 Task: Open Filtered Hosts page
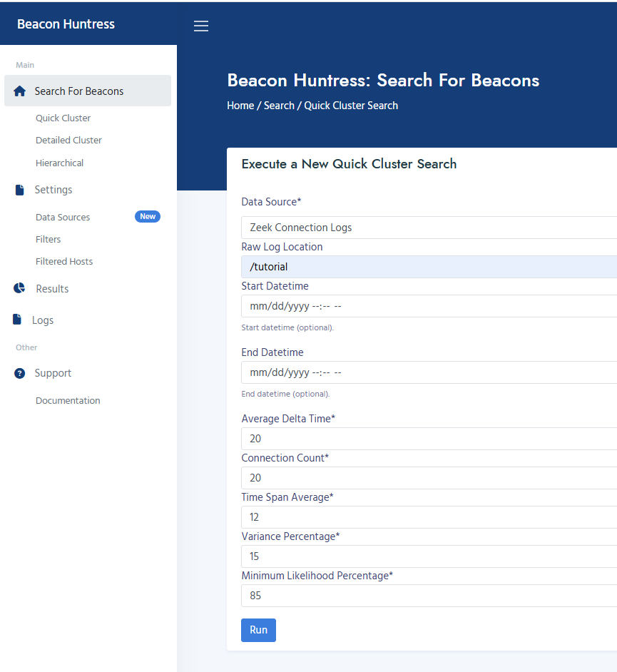click(x=64, y=261)
